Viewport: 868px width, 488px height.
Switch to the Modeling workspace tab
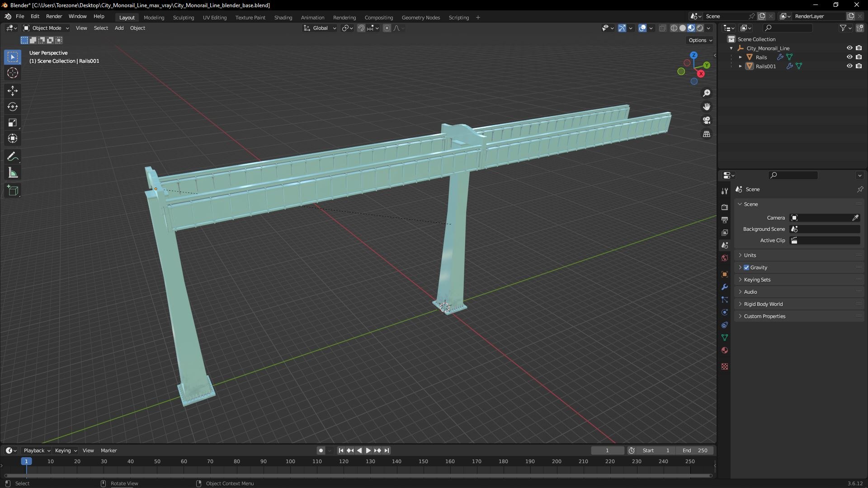(x=154, y=18)
